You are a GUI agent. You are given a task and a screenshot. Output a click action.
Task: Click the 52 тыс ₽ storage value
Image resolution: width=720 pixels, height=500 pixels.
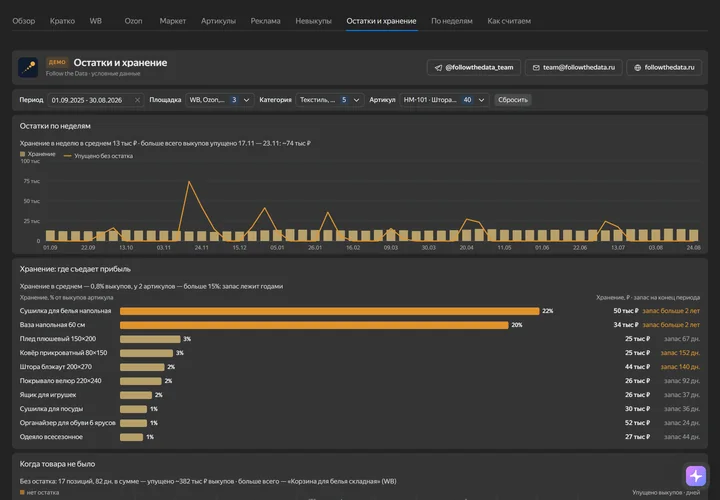637,423
